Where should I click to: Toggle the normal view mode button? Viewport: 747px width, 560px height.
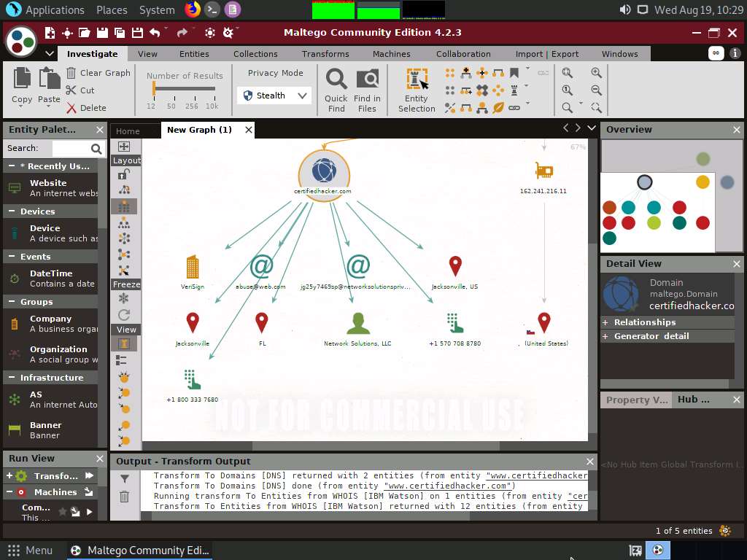point(124,344)
